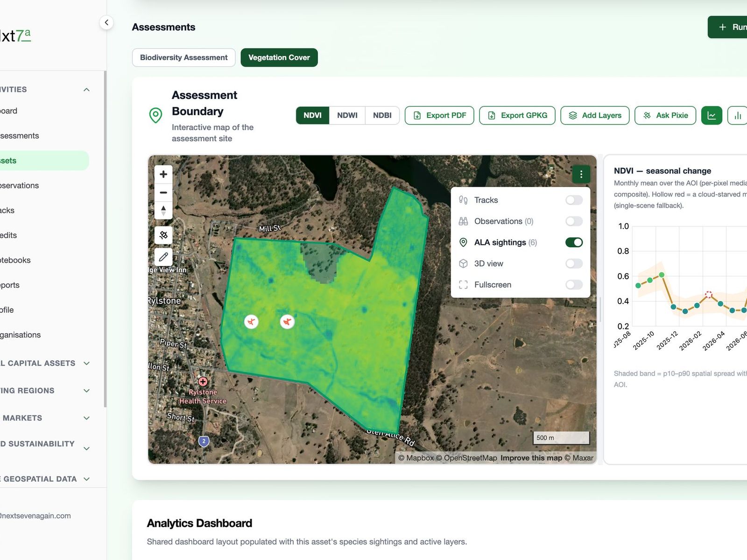Viewport: 747px width, 560px height.
Task: Open the map options three-dot menu
Action: (x=581, y=175)
